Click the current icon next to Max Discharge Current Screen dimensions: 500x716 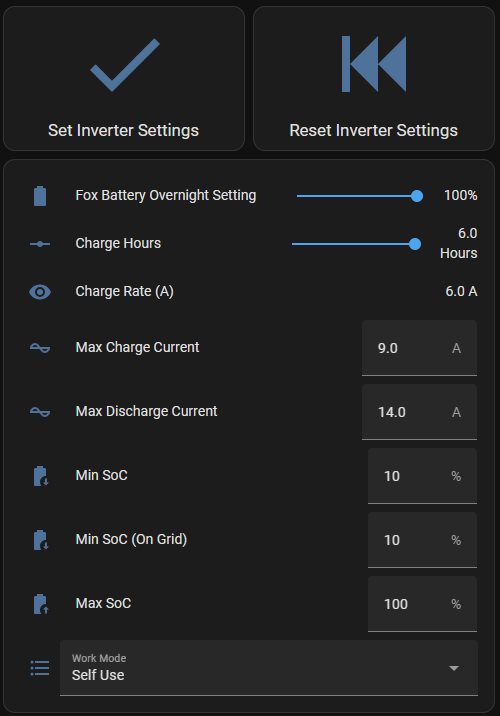40,412
